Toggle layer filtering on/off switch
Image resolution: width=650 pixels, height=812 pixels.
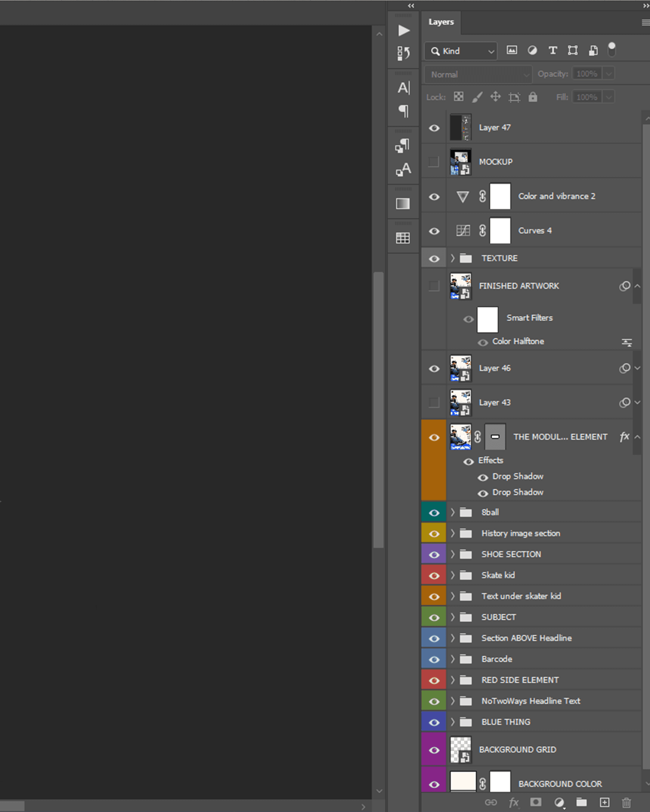pos(611,49)
